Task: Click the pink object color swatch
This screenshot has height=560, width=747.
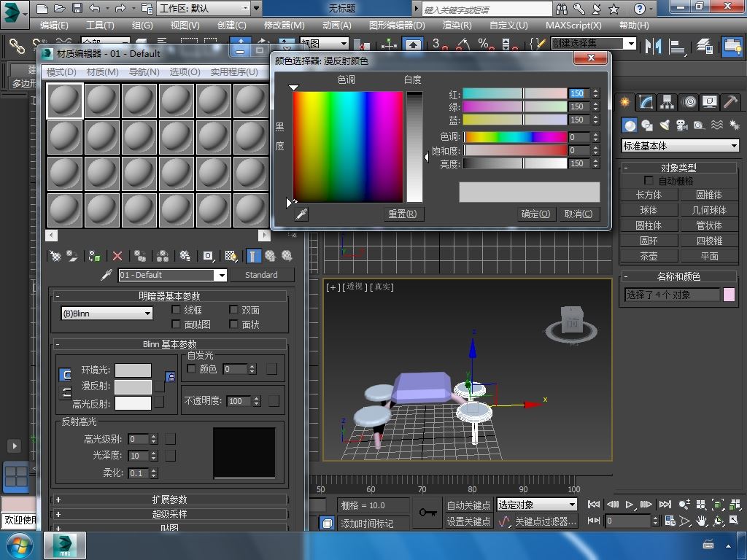Action: [729, 295]
